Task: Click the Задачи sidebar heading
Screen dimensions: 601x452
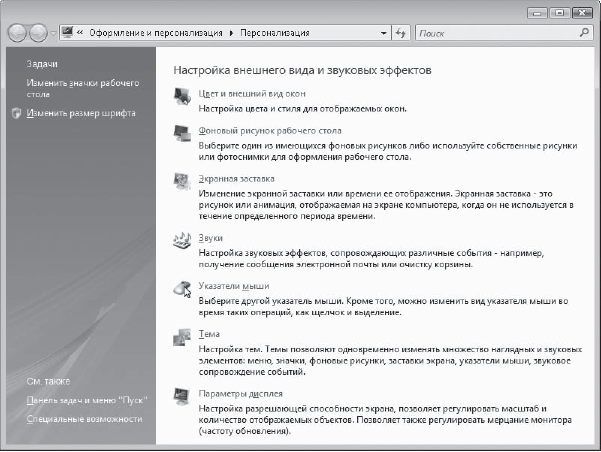Action: (x=42, y=64)
